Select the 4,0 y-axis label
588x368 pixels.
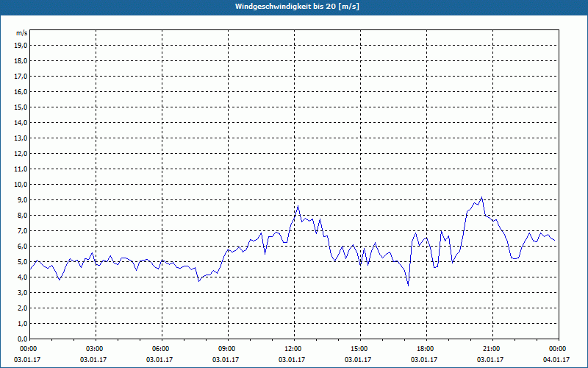(22, 277)
